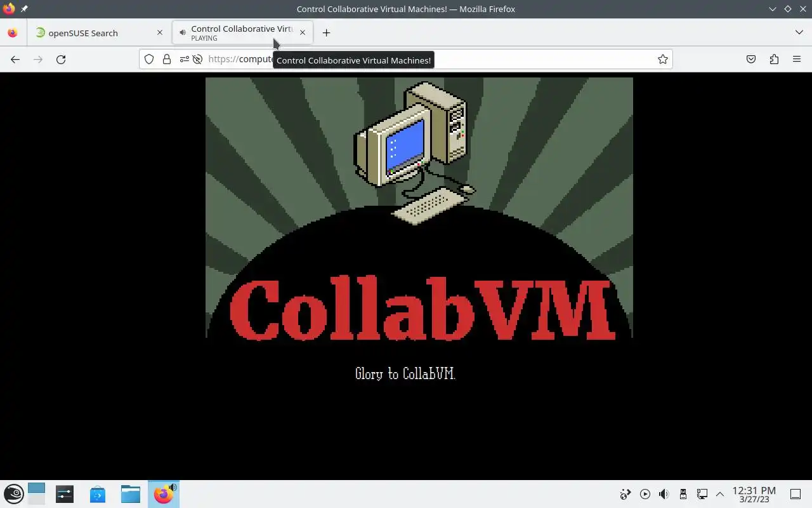Bookmark this page with the star
Image resolution: width=812 pixels, height=508 pixels.
coord(662,59)
